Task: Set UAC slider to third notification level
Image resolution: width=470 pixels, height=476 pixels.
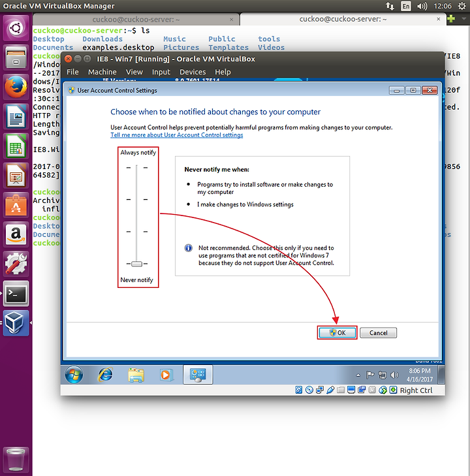Action: tap(137, 232)
